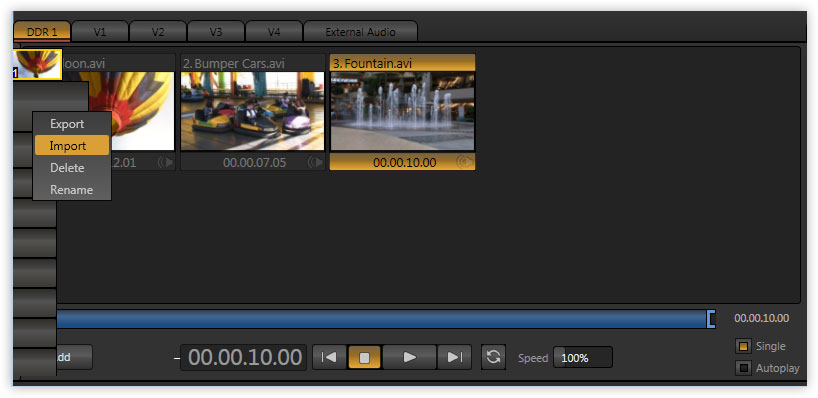Click the audio icon on balloon clip

(x=166, y=163)
